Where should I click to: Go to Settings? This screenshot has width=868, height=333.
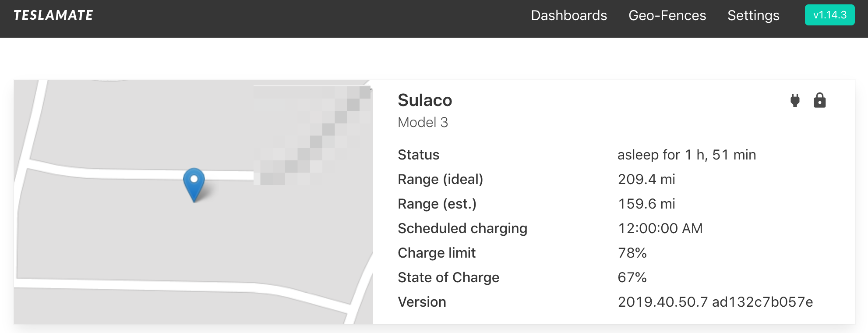753,15
